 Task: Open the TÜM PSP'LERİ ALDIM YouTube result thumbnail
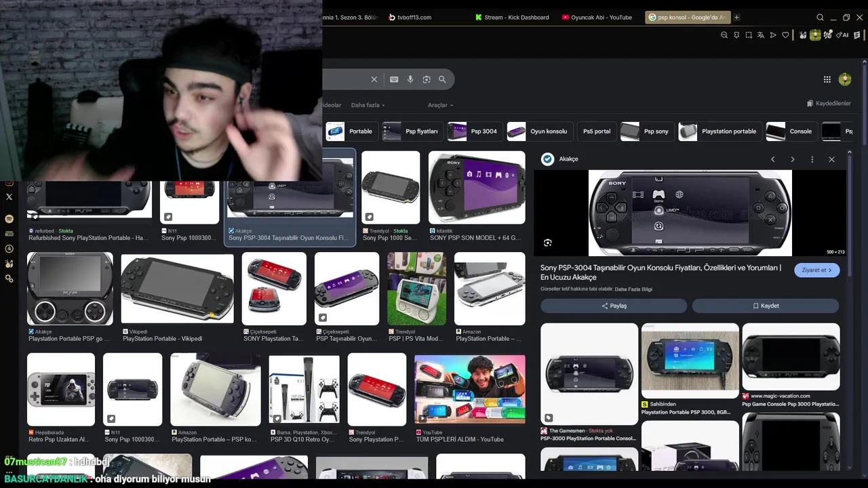470,390
